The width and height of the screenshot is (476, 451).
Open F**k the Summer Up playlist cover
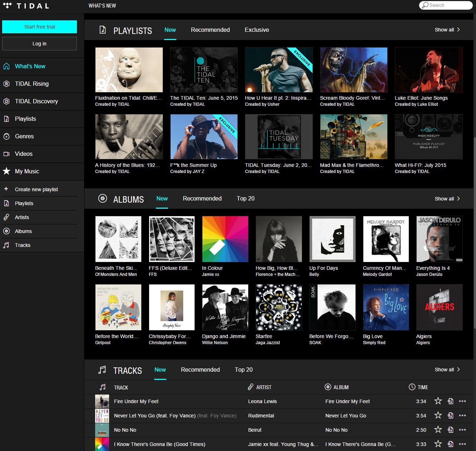pyautogui.click(x=204, y=137)
